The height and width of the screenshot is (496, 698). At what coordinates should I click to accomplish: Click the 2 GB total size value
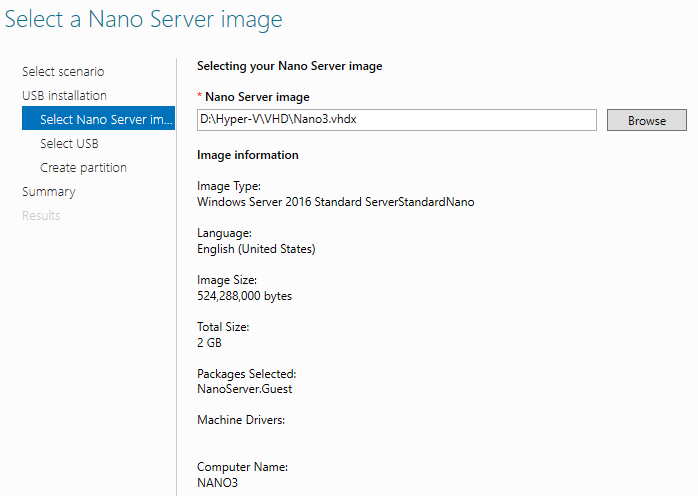click(x=209, y=343)
